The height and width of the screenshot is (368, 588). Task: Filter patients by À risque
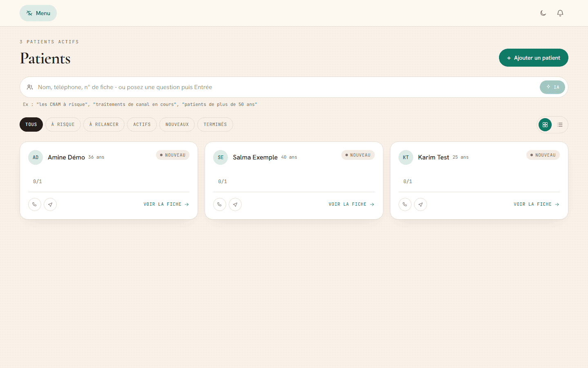point(63,125)
